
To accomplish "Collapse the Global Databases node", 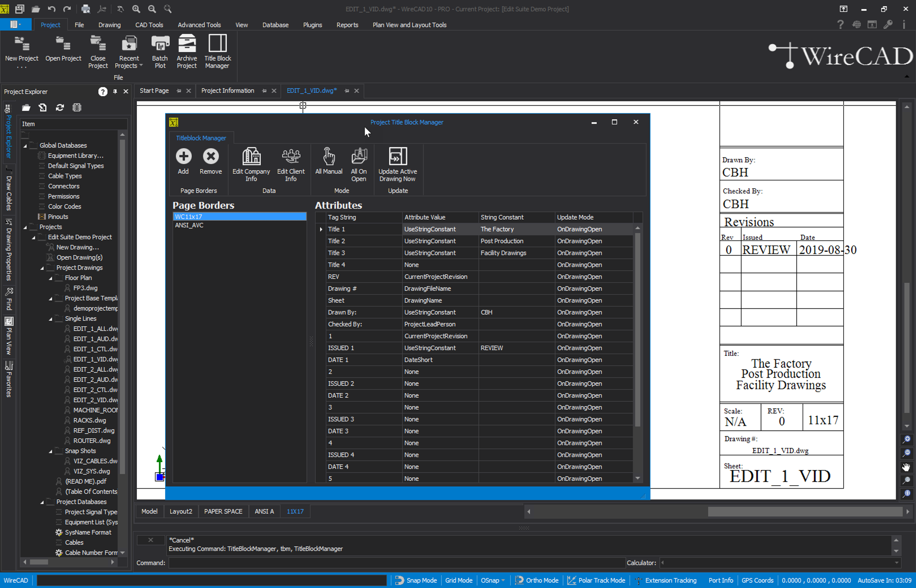I will point(25,145).
